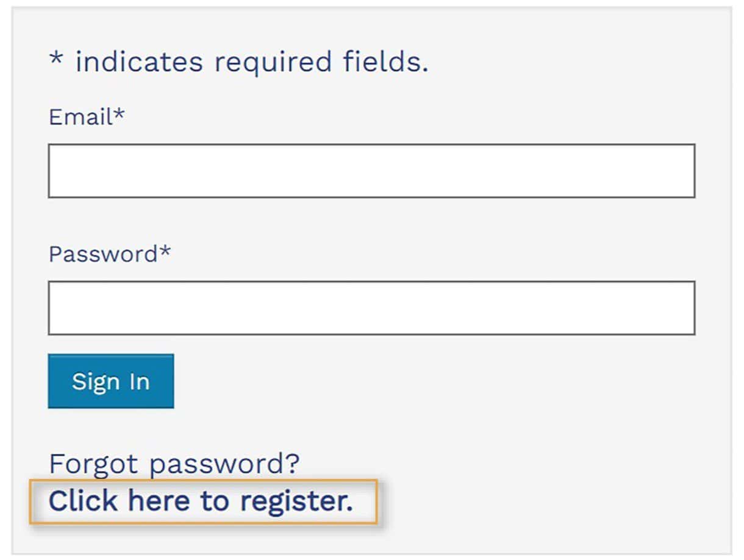Select the first text box under Email

(371, 171)
